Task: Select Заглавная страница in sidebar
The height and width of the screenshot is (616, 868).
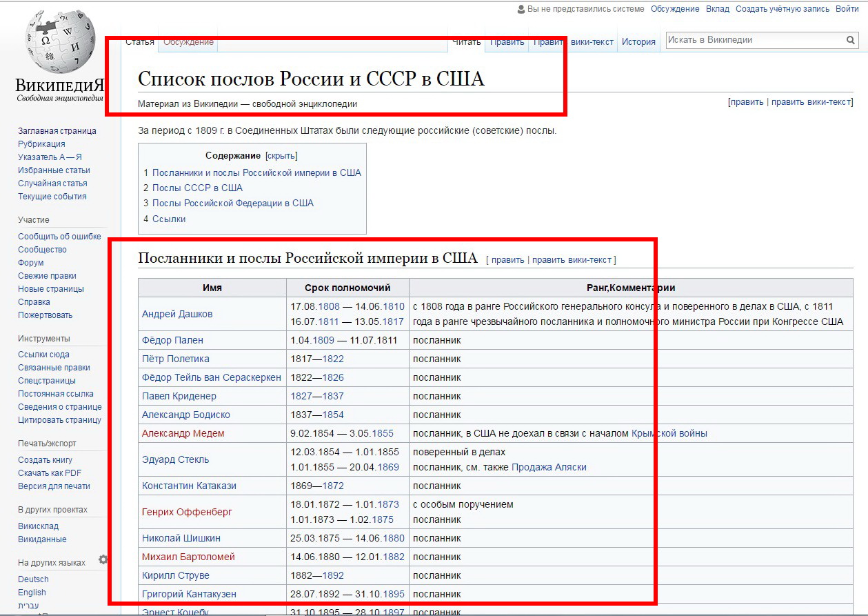Action: [57, 131]
